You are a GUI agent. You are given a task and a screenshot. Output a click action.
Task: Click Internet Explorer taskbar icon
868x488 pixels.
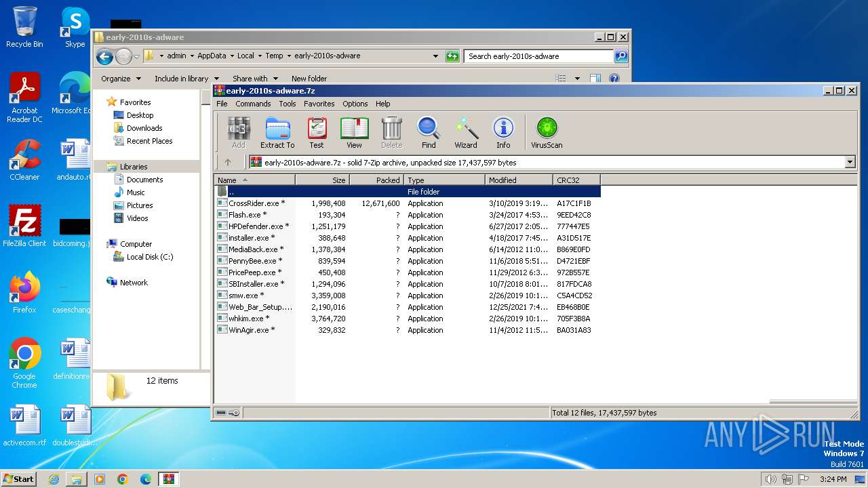pos(54,479)
